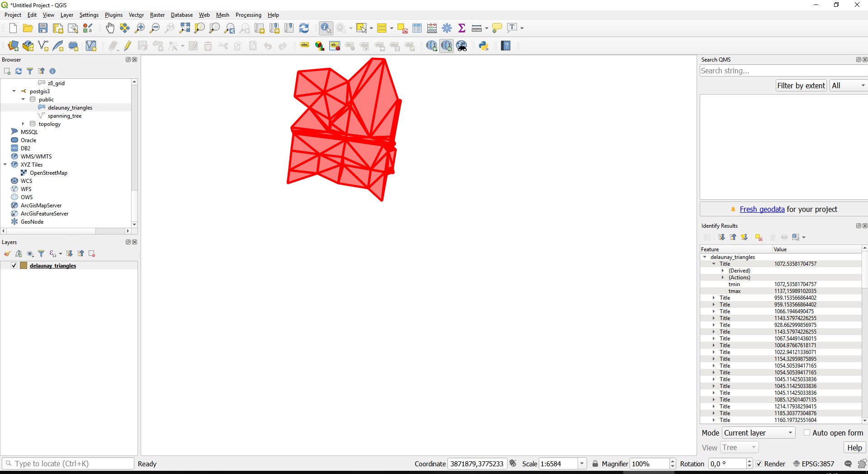Open the Processing Toolbox icon
Screen dimensions: 868x474
(x=446, y=28)
